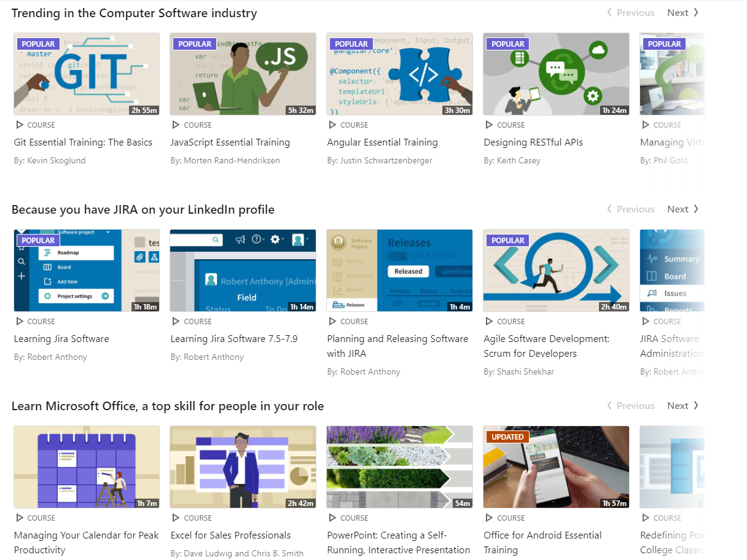Open Planning and Releasing Software with JIRA thumbnail

tap(400, 271)
